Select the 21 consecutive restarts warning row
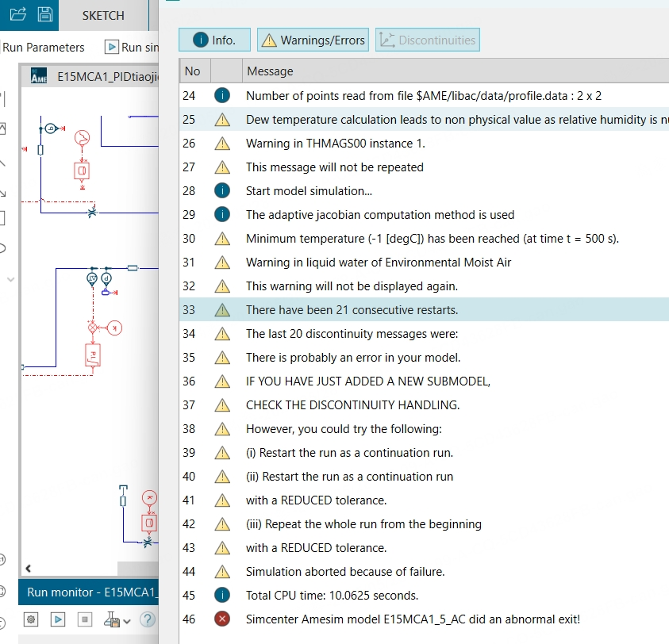This screenshot has width=669, height=644. (352, 310)
